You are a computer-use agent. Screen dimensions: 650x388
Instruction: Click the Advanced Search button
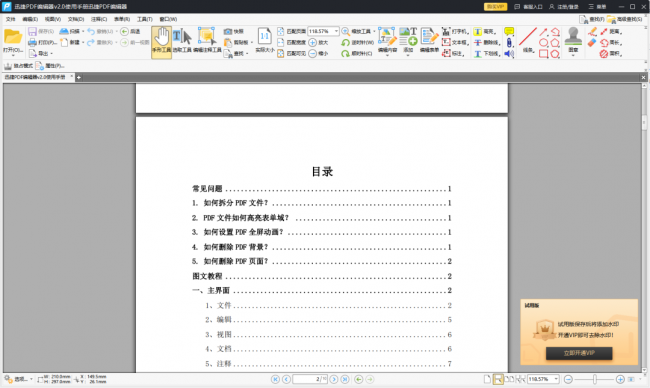pyautogui.click(x=625, y=19)
